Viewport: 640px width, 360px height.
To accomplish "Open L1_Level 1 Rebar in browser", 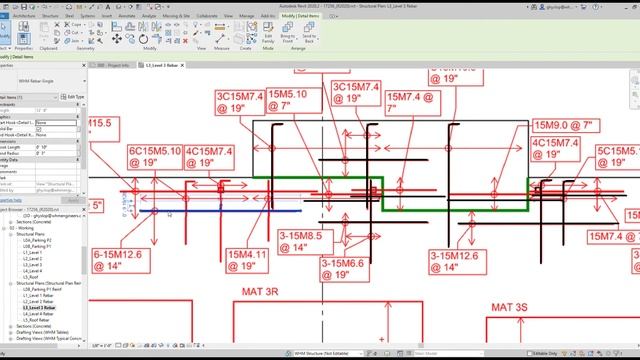I will tap(38, 296).
